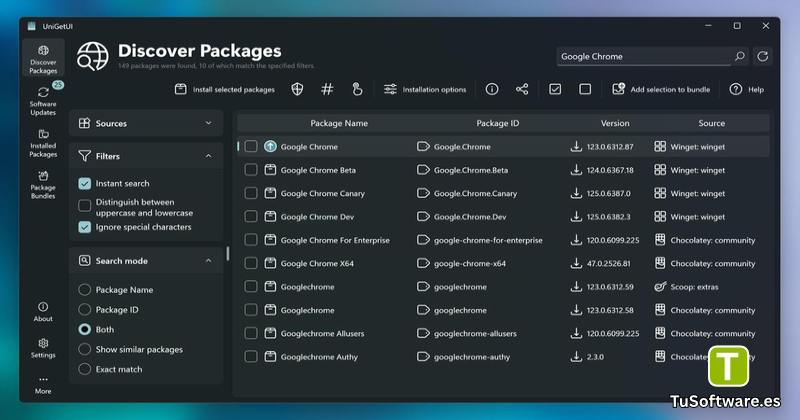The height and width of the screenshot is (420, 800).
Task: Enable Distinguish between uppercase and lowercase
Action: (x=85, y=206)
